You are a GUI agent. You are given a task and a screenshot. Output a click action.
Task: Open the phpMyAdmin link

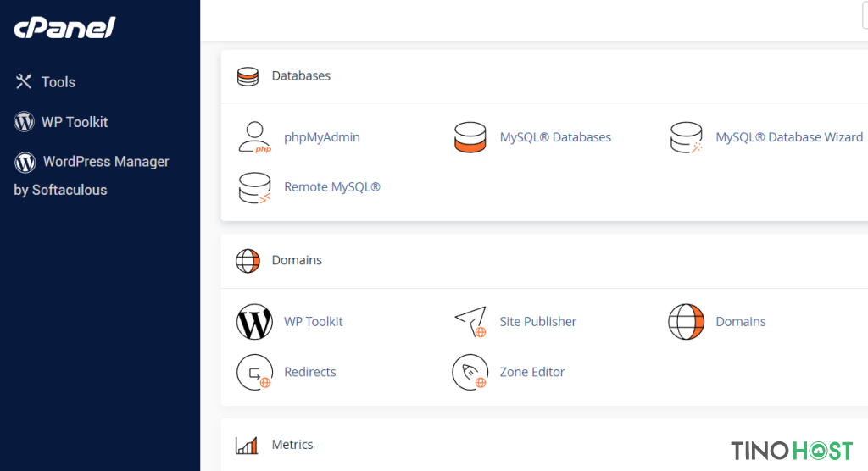[321, 137]
